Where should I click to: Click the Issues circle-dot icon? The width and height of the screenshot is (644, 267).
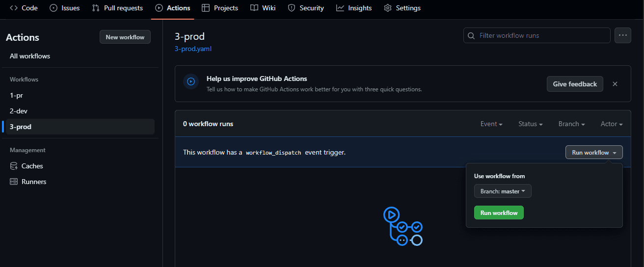[x=54, y=8]
